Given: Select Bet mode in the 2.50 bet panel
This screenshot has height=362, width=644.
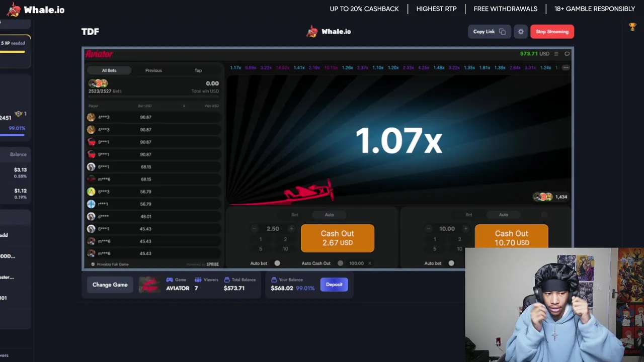Looking at the screenshot, I should (x=295, y=215).
